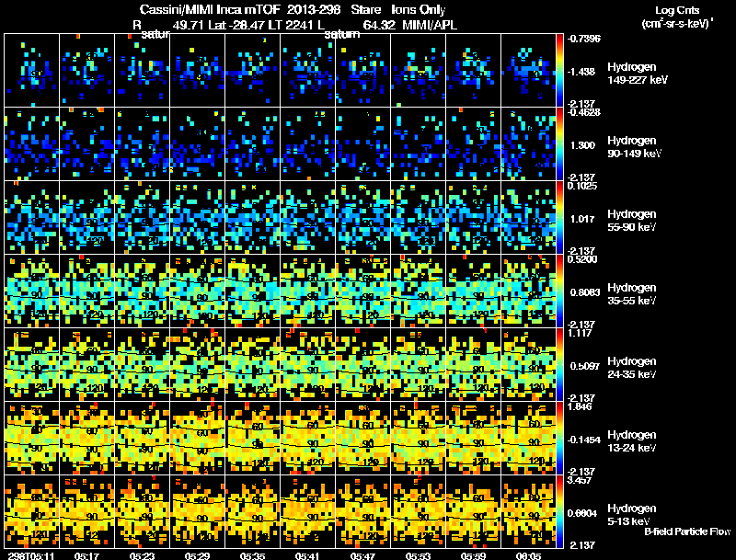Select the 55-90 keV panel at 05:41
This screenshot has width=736, height=560.
tap(307, 218)
